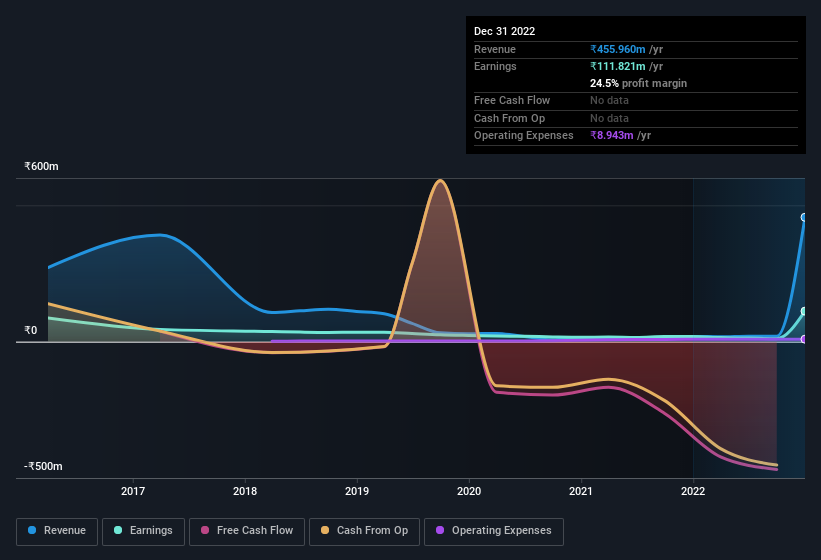Click the purple Operating Expenses legend dot
This screenshot has width=821, height=560.
440,530
